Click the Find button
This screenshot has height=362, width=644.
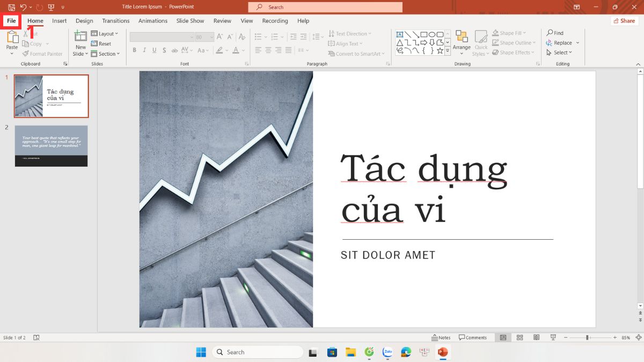pos(555,33)
